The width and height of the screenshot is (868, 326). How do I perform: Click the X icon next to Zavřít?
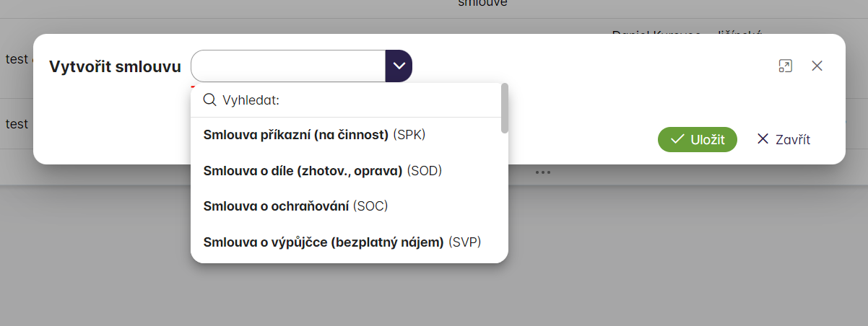pyautogui.click(x=763, y=139)
